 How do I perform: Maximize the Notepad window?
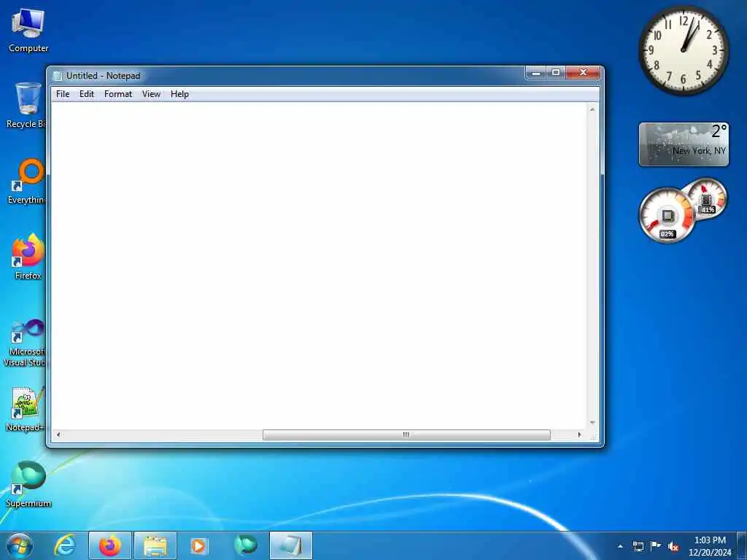point(555,72)
